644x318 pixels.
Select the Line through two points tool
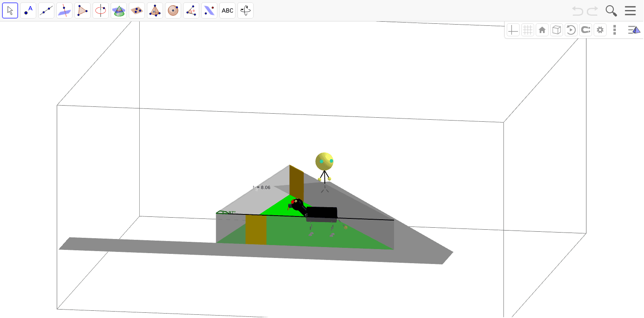click(46, 10)
